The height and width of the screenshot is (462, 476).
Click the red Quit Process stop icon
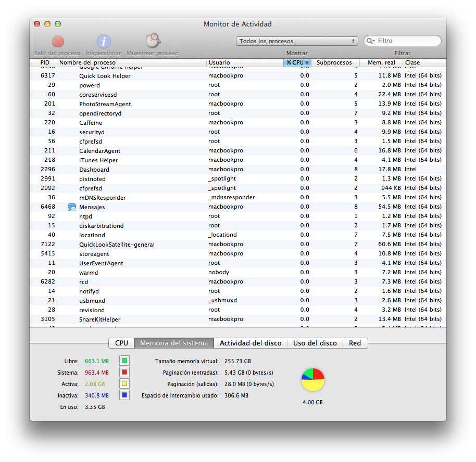[58, 41]
